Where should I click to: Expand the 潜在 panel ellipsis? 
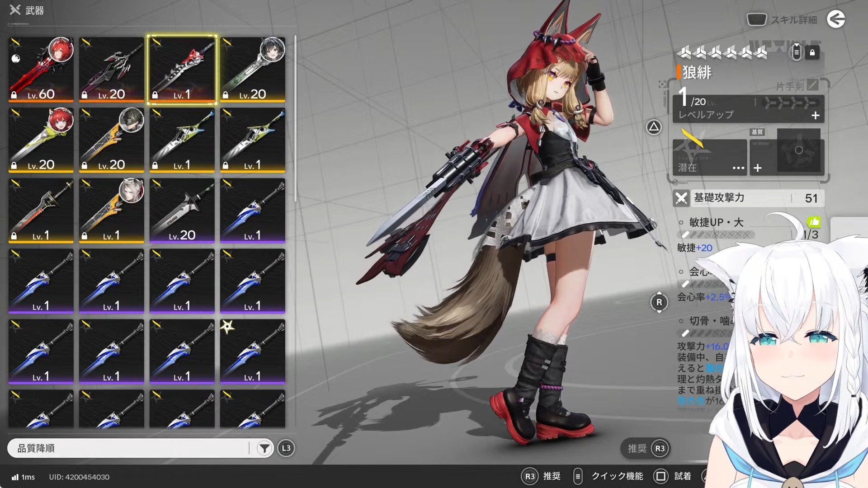tap(738, 168)
